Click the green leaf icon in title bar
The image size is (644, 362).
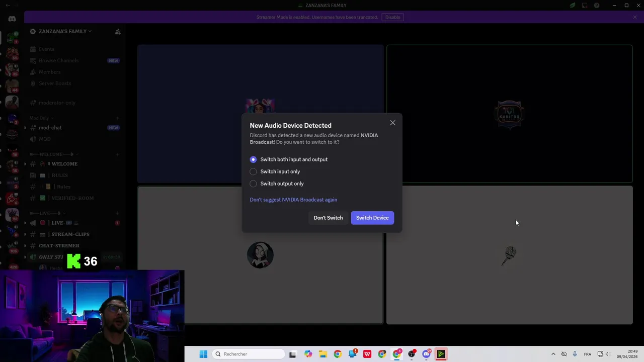point(573,6)
